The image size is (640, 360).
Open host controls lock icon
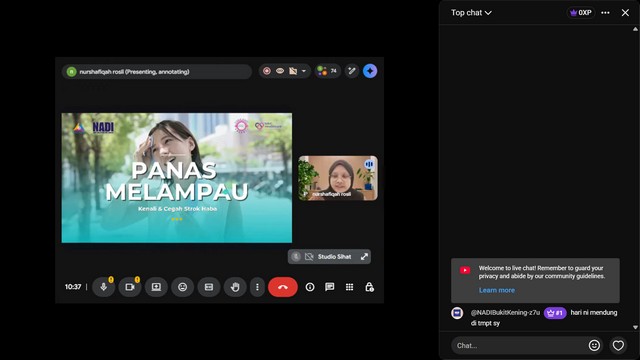pyautogui.click(x=369, y=287)
